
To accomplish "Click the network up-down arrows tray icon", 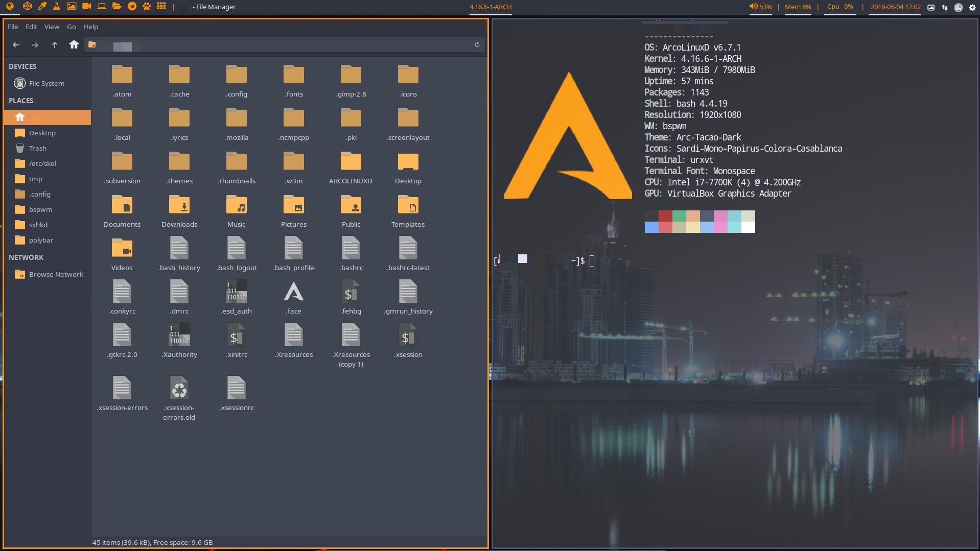I will (945, 7).
